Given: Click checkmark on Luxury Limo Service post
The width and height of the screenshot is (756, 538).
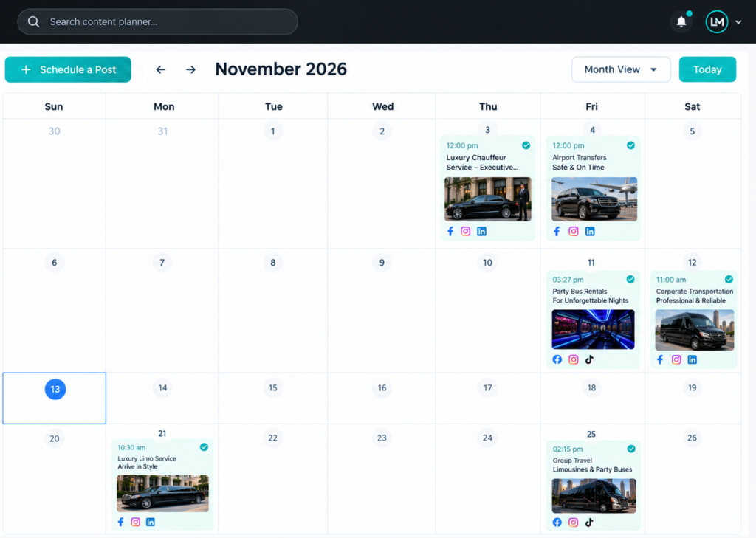Looking at the screenshot, I should coord(204,447).
